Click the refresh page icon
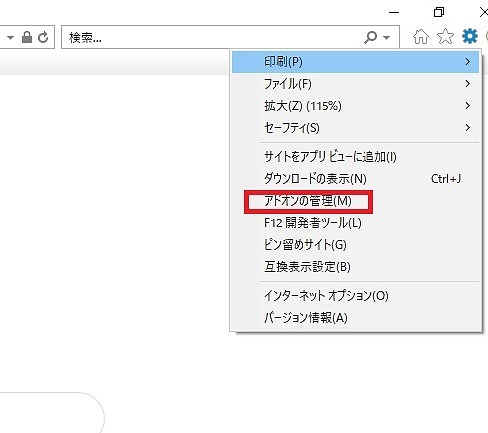 pos(43,37)
